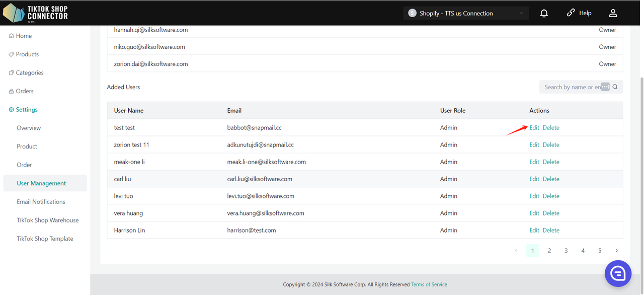This screenshot has width=644, height=295.
Task: Expand the Shopify - TTS us Connection dropdown
Action: (465, 13)
